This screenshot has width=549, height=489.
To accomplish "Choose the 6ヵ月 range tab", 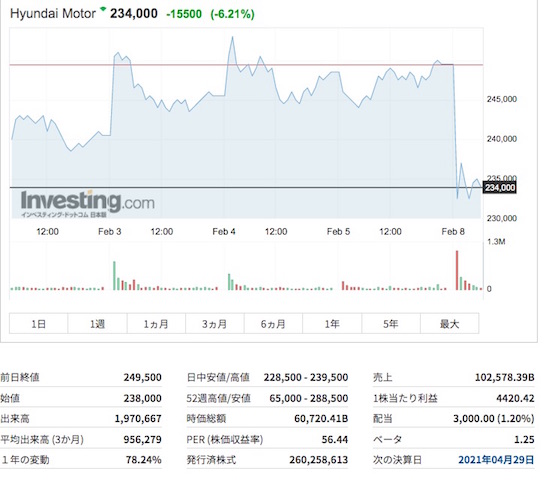I will click(273, 324).
